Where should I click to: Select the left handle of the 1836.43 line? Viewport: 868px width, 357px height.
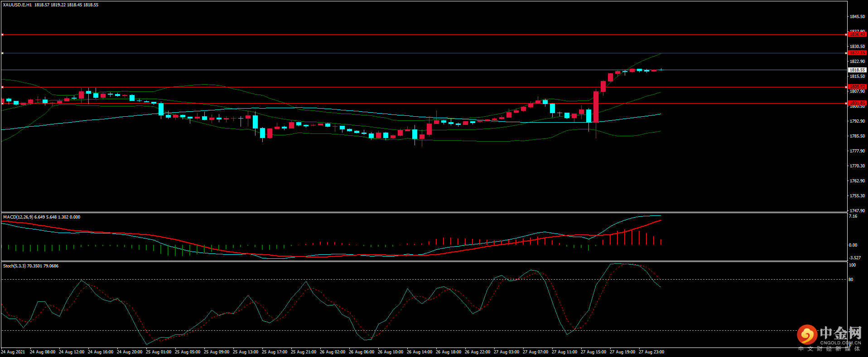[x=2, y=34]
